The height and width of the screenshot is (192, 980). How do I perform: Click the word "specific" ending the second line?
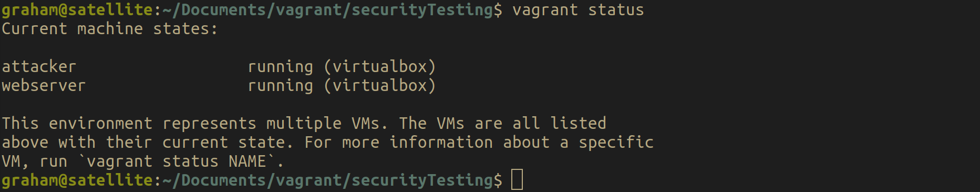[x=616, y=143]
